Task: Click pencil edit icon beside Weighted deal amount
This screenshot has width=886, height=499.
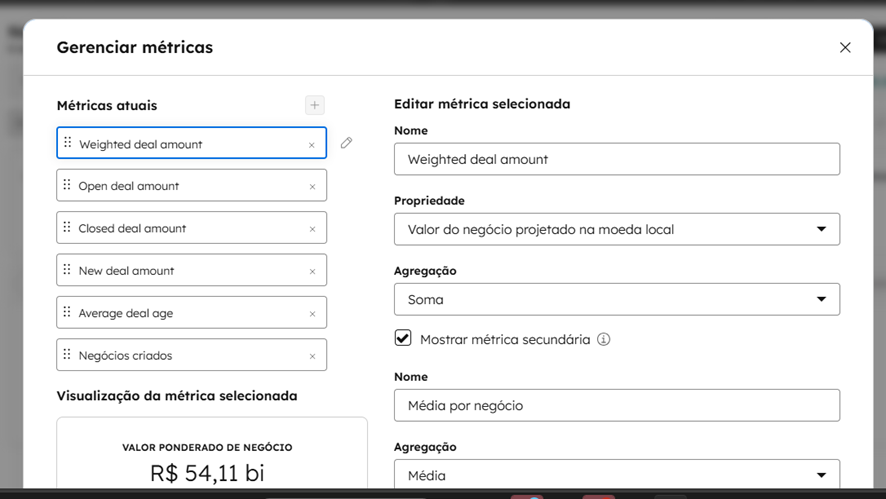Action: tap(346, 143)
